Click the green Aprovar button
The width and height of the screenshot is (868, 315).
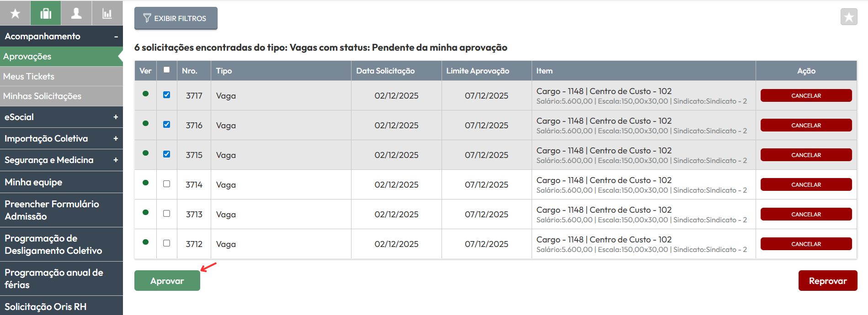[167, 281]
